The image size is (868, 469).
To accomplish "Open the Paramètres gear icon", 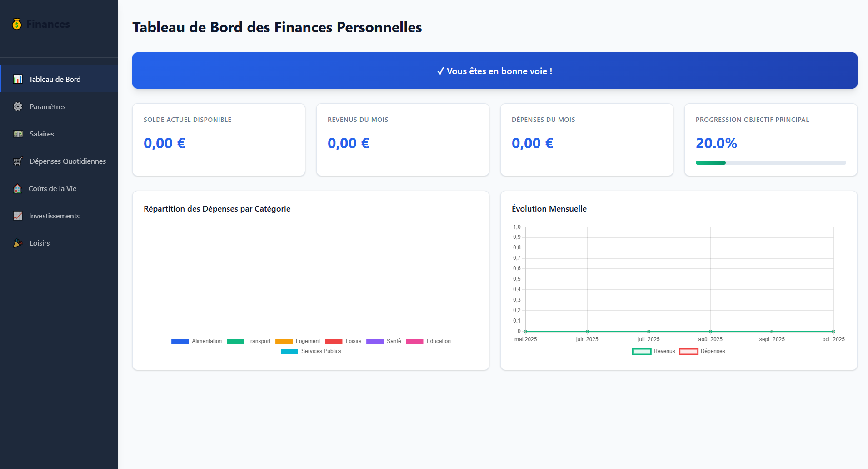I will (x=17, y=106).
